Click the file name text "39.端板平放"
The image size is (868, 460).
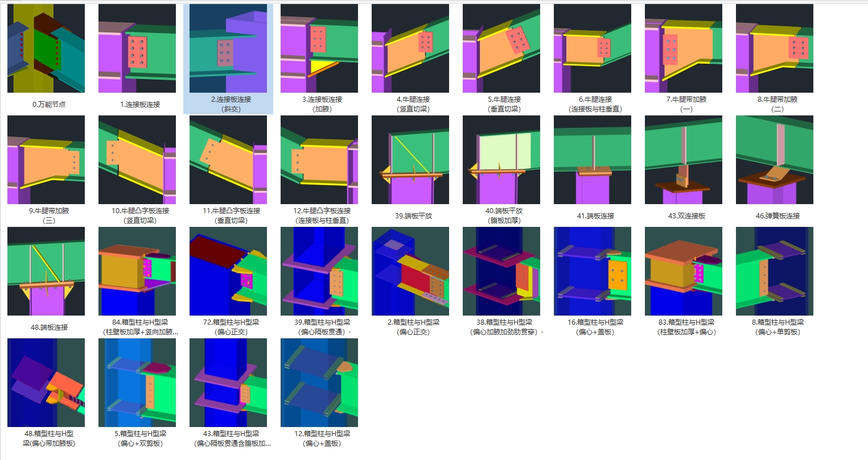413,216
